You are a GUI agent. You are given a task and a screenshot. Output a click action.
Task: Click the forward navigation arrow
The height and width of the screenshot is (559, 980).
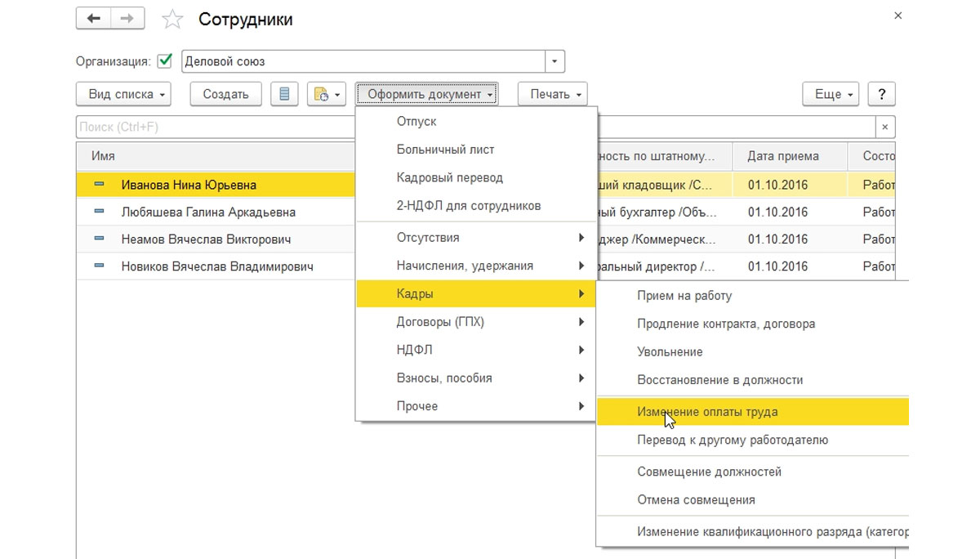(x=127, y=19)
